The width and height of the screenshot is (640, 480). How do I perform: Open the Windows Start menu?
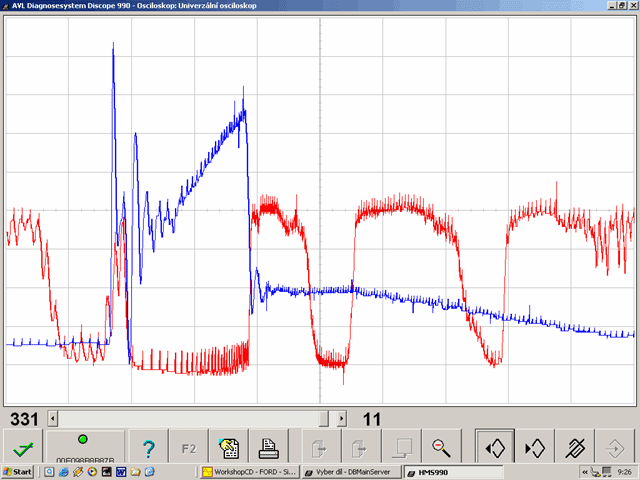(x=17, y=472)
